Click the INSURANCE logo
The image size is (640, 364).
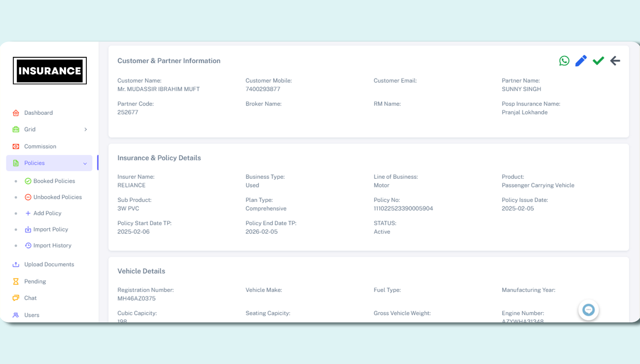(50, 71)
